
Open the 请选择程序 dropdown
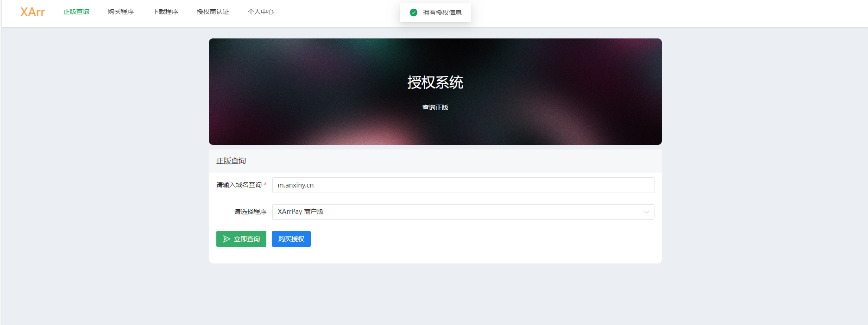click(463, 212)
